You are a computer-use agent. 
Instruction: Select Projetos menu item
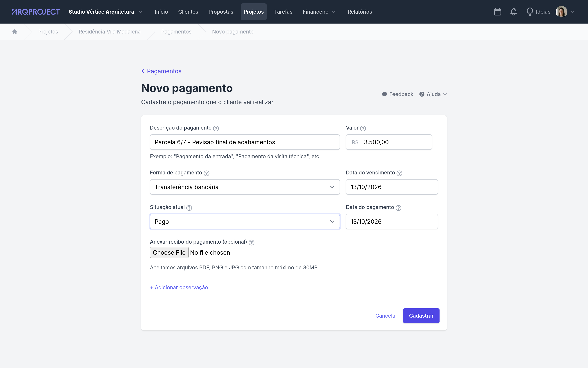pyautogui.click(x=254, y=12)
